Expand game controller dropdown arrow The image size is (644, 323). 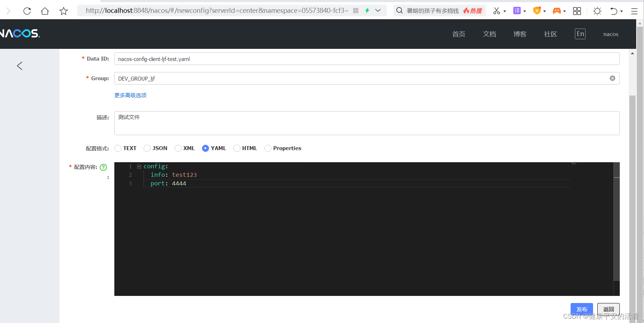click(x=565, y=11)
